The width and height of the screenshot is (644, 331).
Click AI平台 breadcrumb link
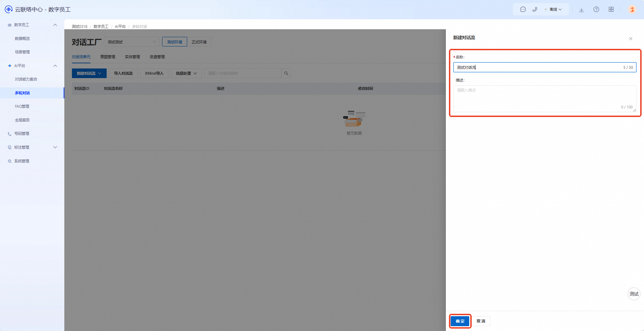(120, 26)
